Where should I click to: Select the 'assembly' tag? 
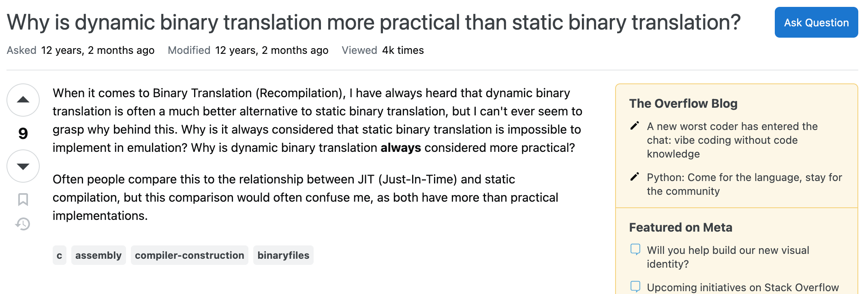click(x=98, y=255)
